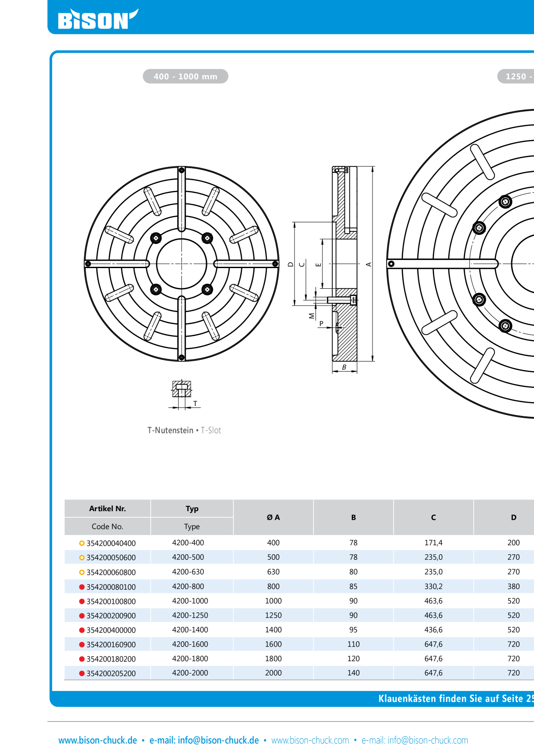The height and width of the screenshot is (756, 534).
Task: Click dimension label 'T' on the T-slot detail
Action: [x=195, y=404]
